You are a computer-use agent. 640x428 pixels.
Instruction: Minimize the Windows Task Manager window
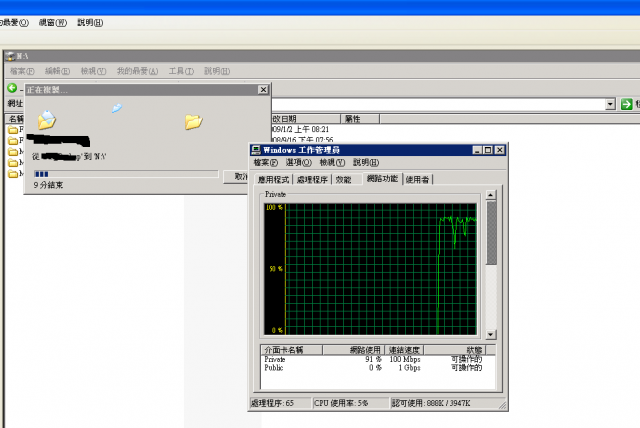click(x=477, y=150)
